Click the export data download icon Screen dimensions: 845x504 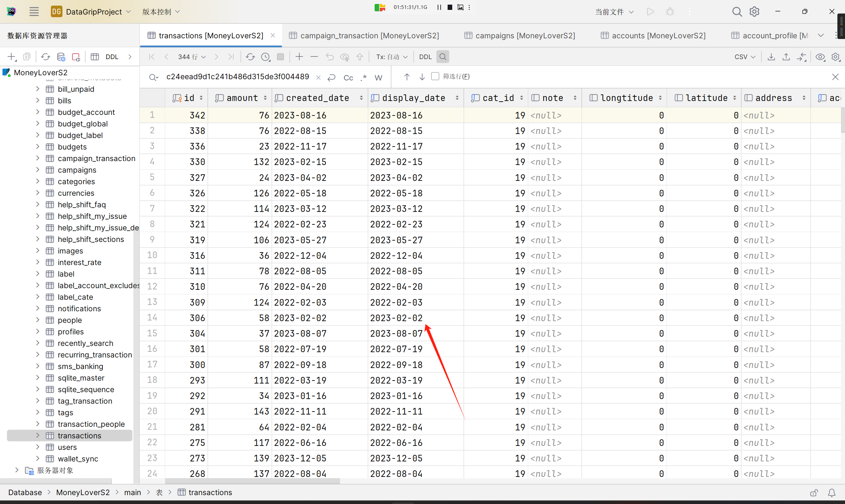coord(771,57)
